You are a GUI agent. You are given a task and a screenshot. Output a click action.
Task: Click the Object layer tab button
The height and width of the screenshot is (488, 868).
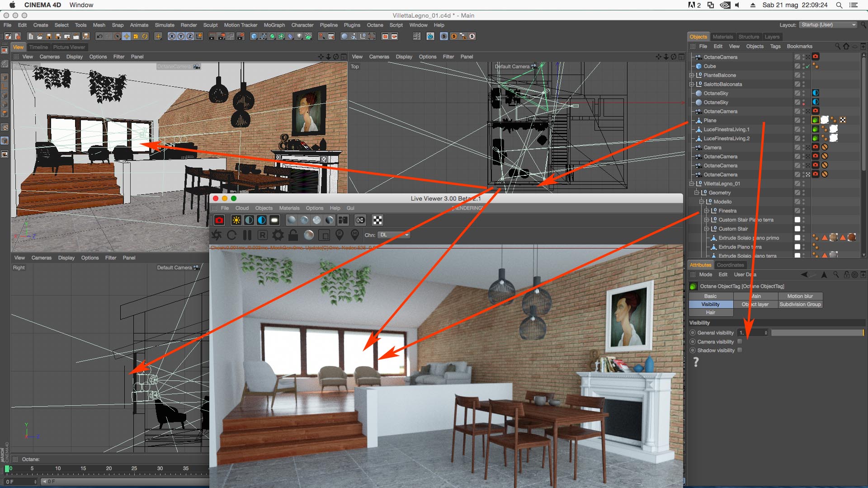point(755,304)
